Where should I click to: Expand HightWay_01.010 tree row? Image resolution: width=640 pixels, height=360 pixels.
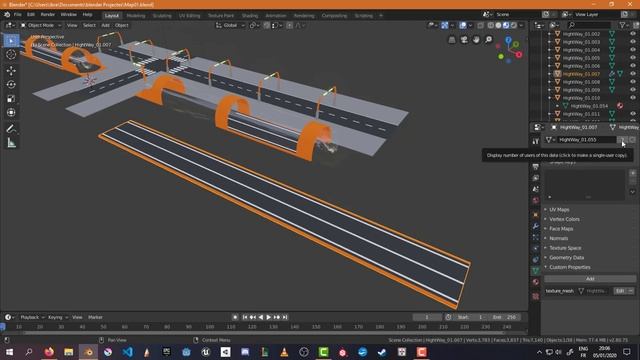550,98
